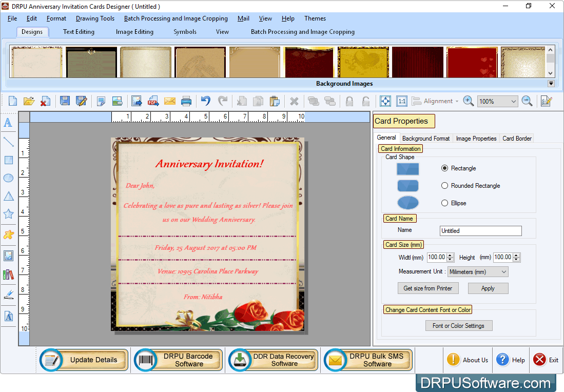Click the Lock padlock icon
564x392 pixels.
349,101
